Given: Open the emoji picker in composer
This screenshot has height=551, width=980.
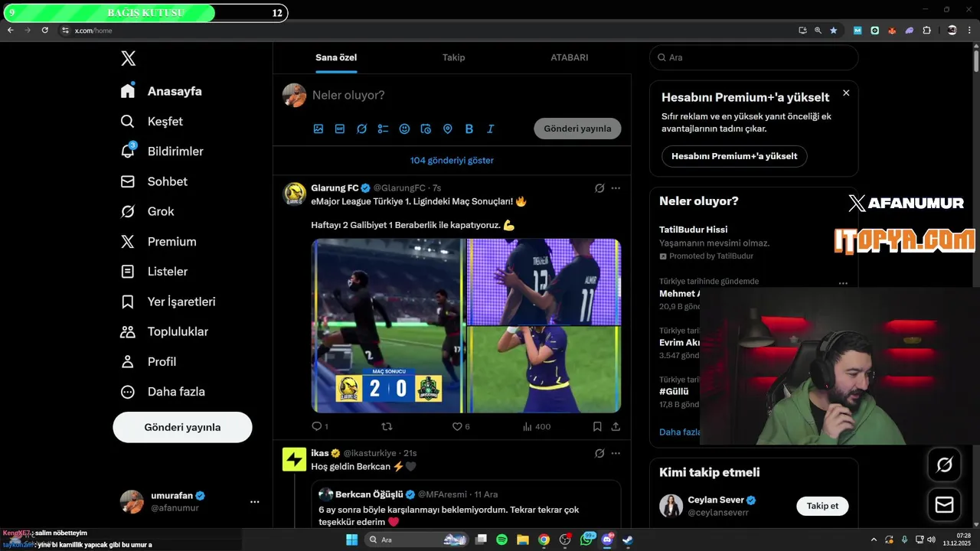Looking at the screenshot, I should 404,129.
